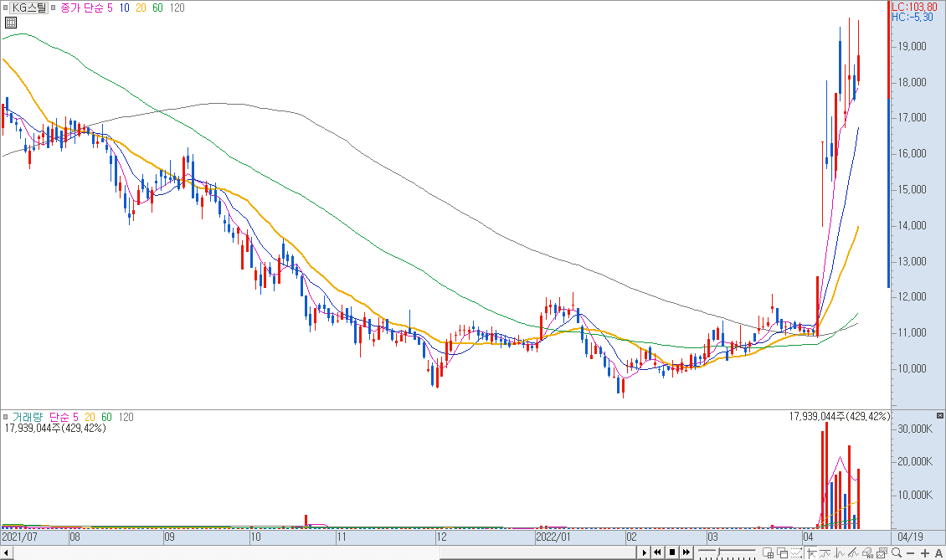Click the overlapping windows icon
The image size is (946, 560).
point(782,552)
